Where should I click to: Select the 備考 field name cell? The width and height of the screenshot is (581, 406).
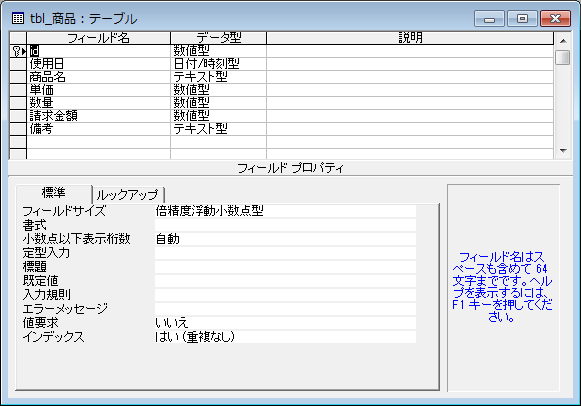click(99, 129)
